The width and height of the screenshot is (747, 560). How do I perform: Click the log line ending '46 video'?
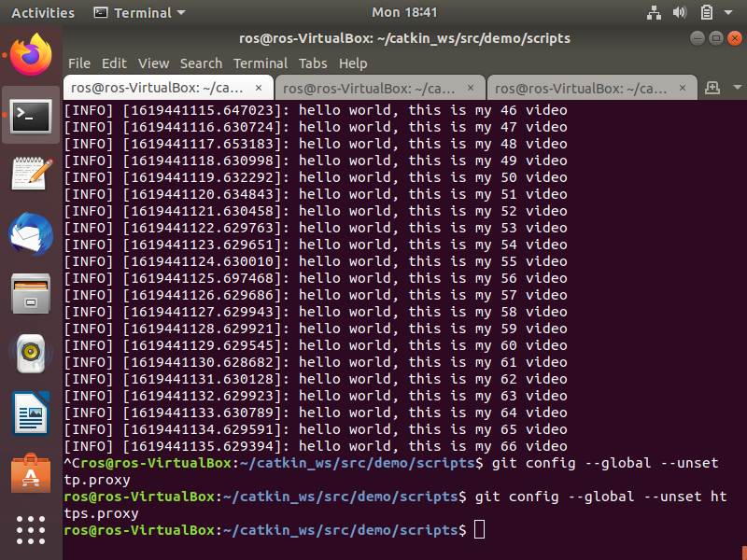pyautogui.click(x=316, y=110)
